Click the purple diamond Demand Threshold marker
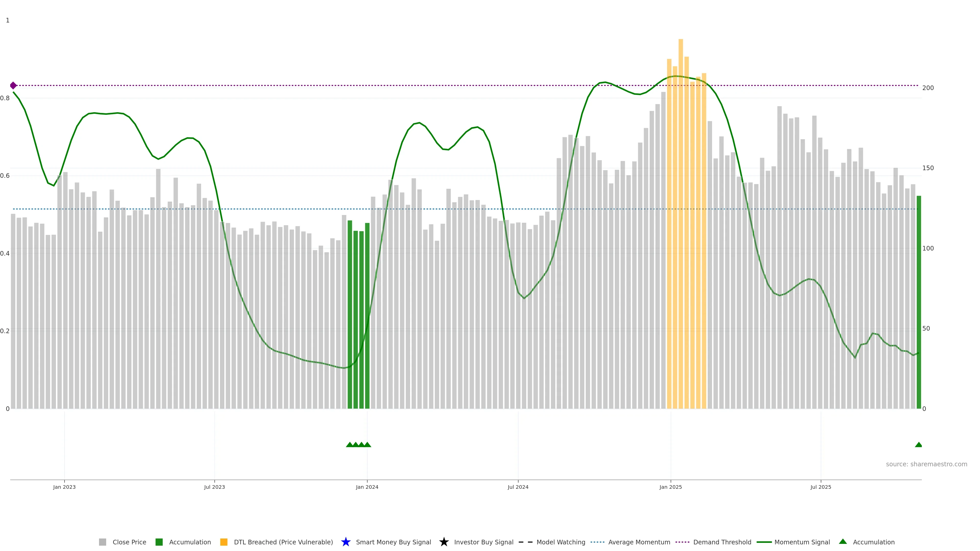The width and height of the screenshot is (980, 551). 13,85
